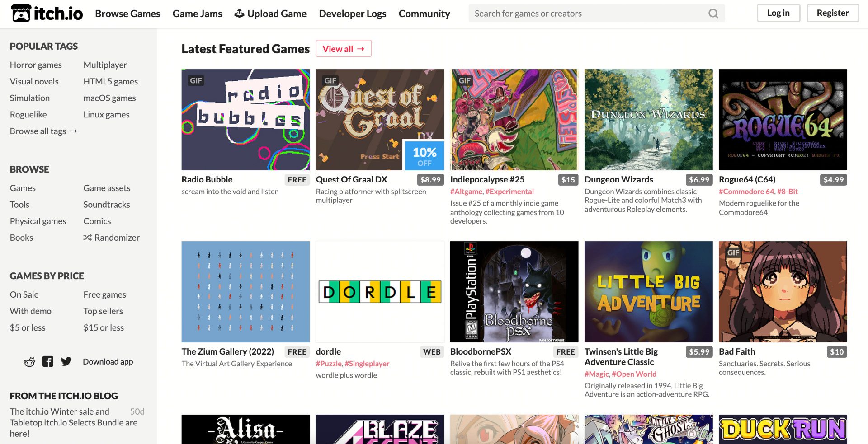Select Visual novels tag

[34, 82]
